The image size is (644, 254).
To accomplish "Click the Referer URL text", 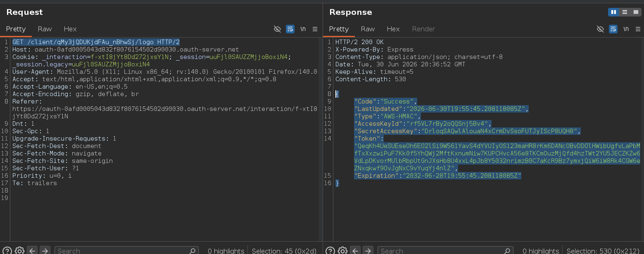I will pos(164,113).
